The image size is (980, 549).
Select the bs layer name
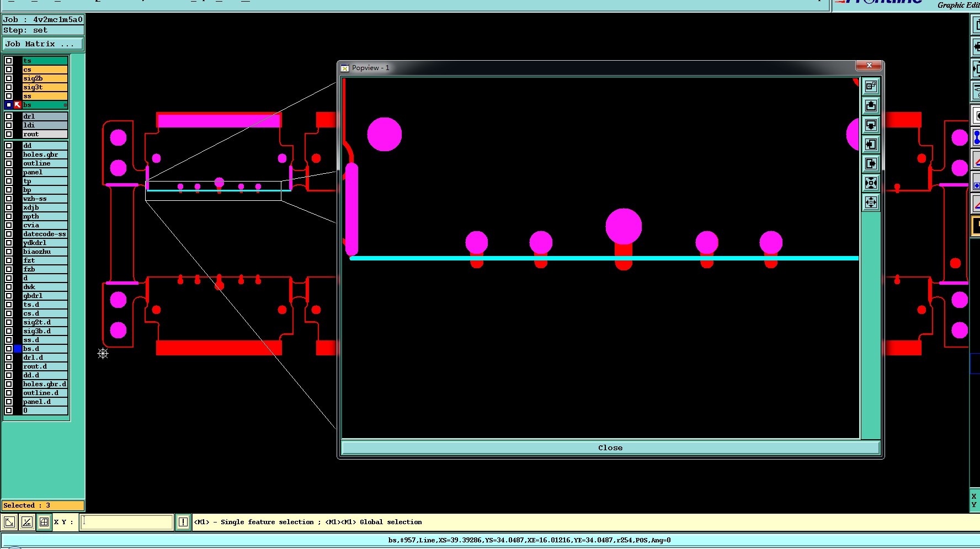tap(45, 105)
